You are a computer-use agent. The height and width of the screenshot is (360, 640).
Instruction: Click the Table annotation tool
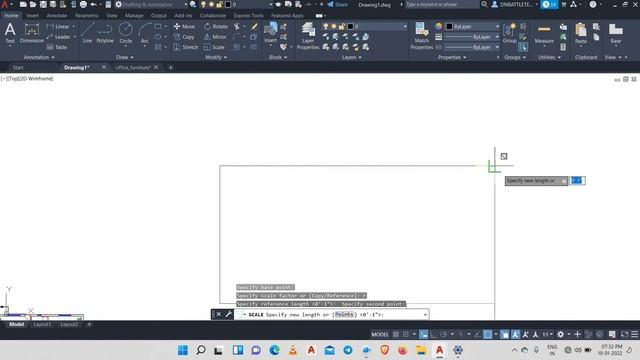[57, 47]
